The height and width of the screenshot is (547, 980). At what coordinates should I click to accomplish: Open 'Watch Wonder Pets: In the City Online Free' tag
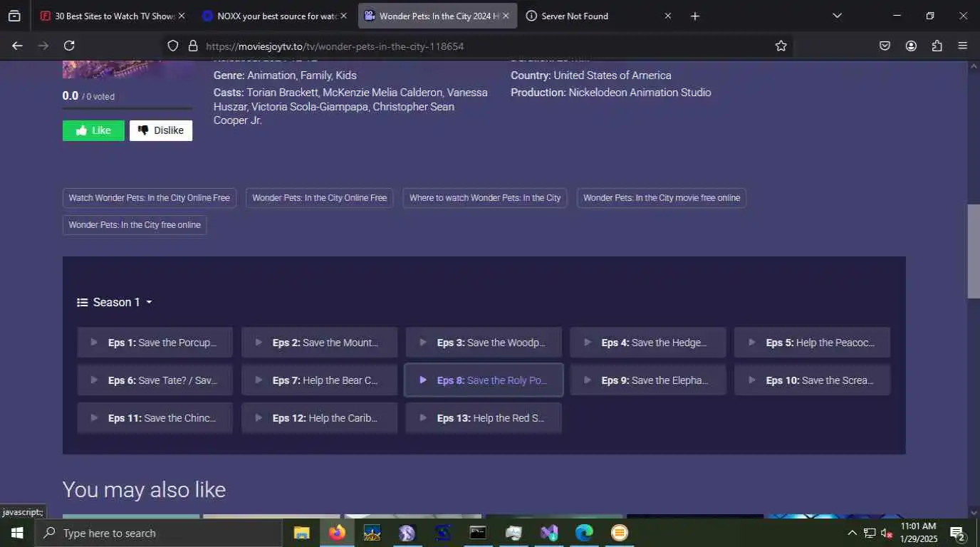coord(150,198)
